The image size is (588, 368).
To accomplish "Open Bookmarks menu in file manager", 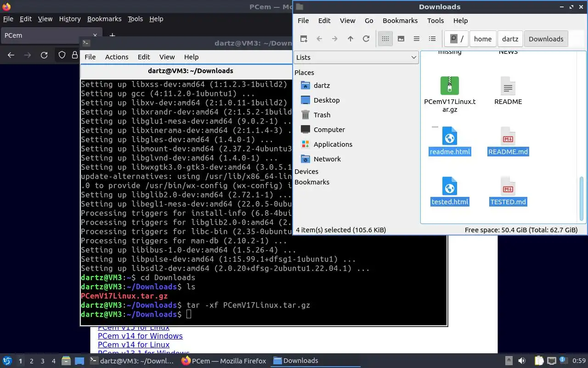I will 400,21.
